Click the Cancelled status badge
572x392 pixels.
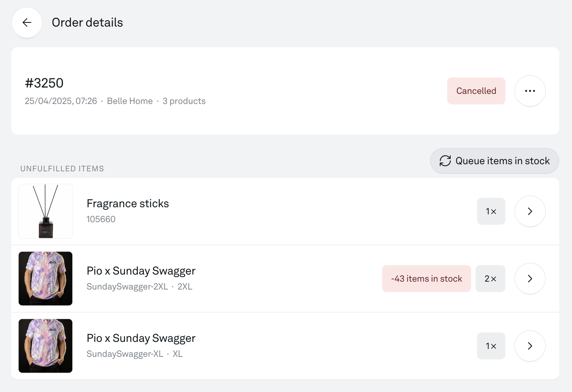click(x=476, y=91)
